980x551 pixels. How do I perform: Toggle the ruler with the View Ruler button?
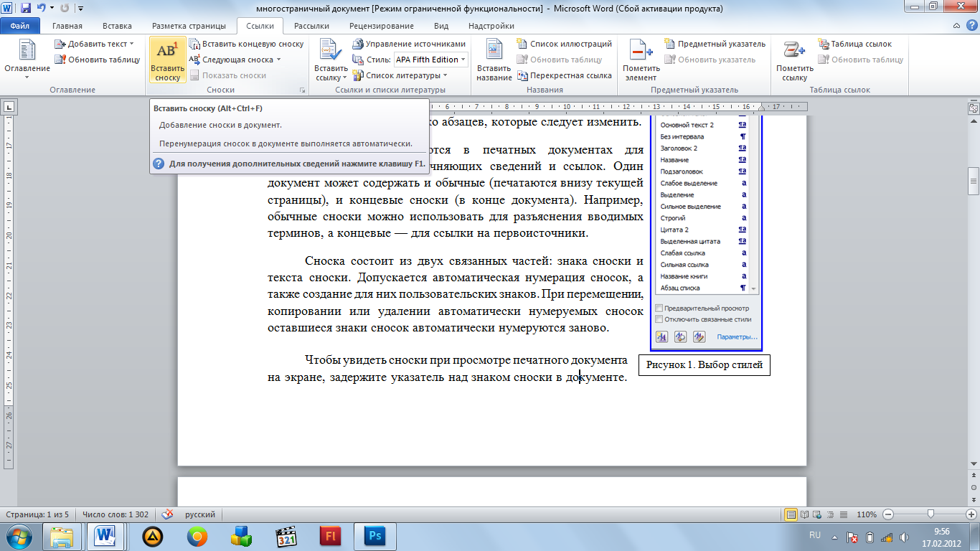click(974, 108)
